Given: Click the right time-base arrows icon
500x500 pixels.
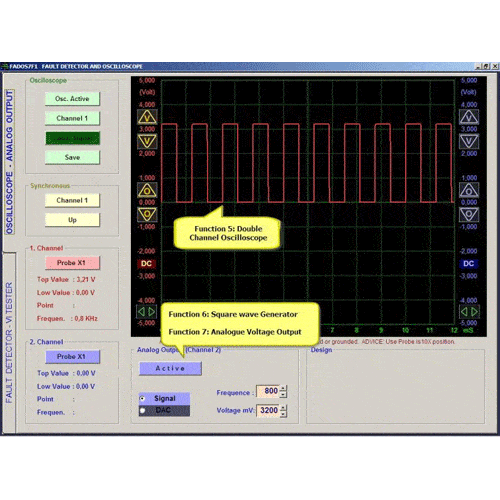Looking at the screenshot, I should click(469, 312).
